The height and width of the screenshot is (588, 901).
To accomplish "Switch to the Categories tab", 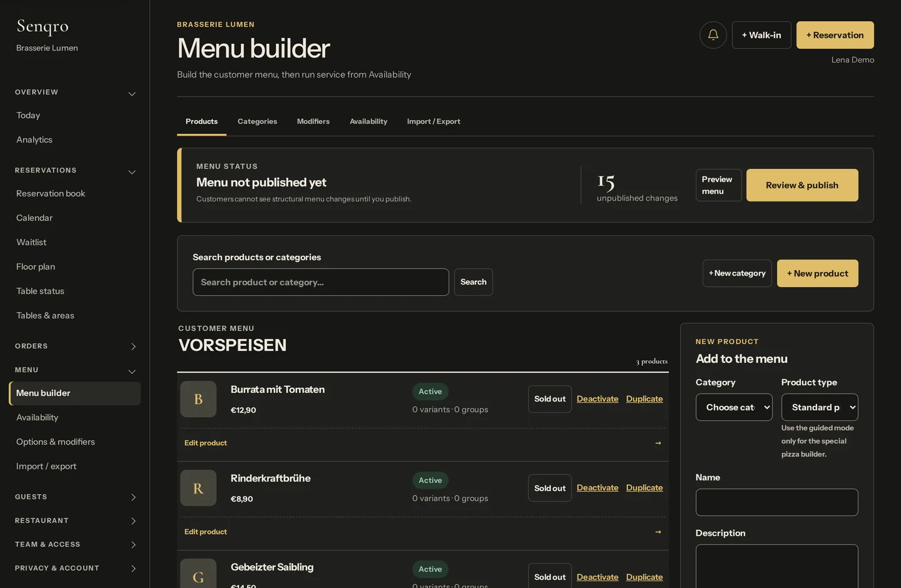I will point(257,121).
